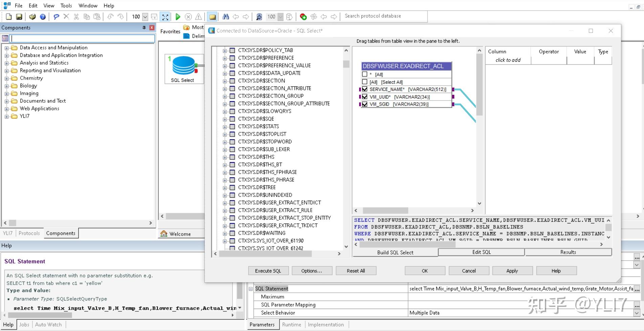Screen dimensions: 644x331
Task: Click the lasso selection tool icon
Action: [x=56, y=17]
